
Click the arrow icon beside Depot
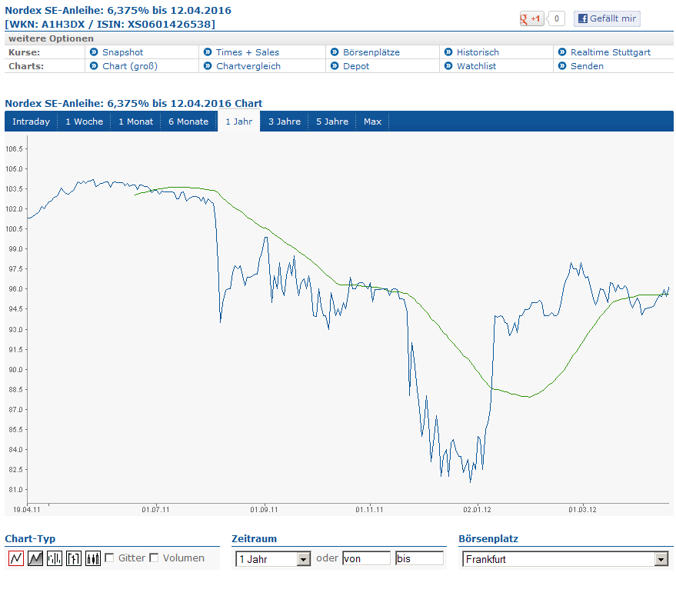pyautogui.click(x=335, y=66)
